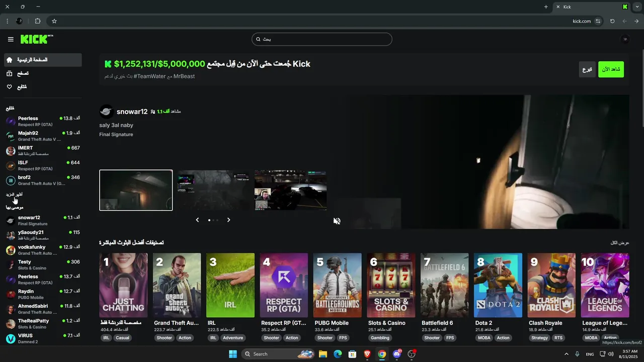
Task: Expand أظهر المزيد to show more channels
Action: pyautogui.click(x=14, y=194)
